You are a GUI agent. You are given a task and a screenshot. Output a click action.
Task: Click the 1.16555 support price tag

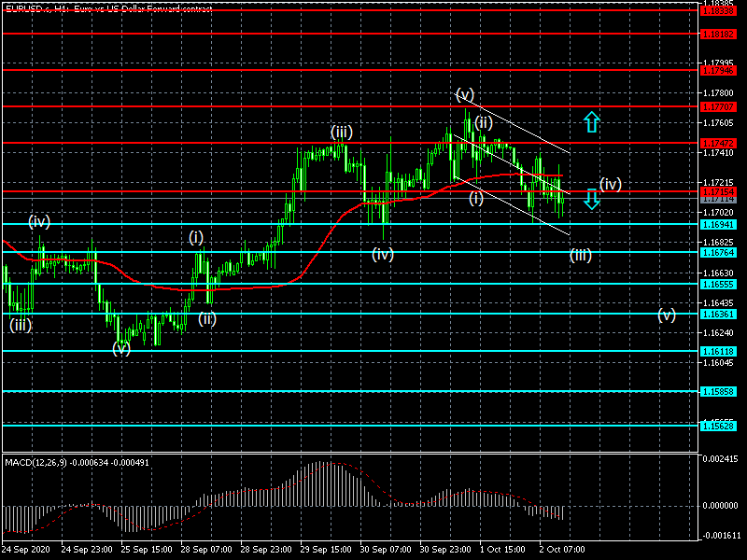pyautogui.click(x=718, y=285)
